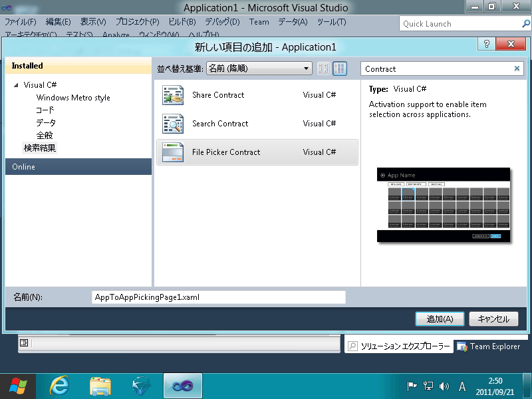The width and height of the screenshot is (532, 399).
Task: Select Windows Metro style category
Action: [x=73, y=98]
